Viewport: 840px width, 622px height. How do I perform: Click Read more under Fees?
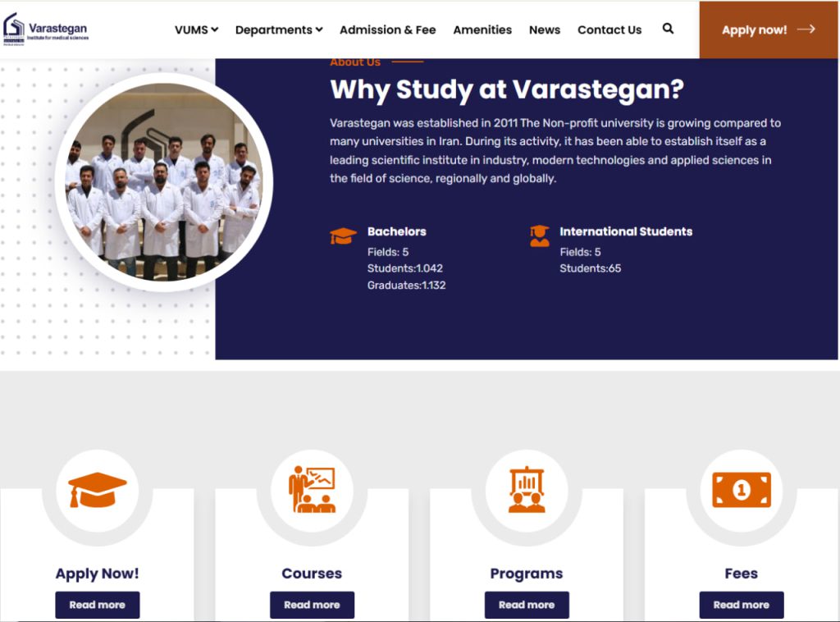coord(742,605)
